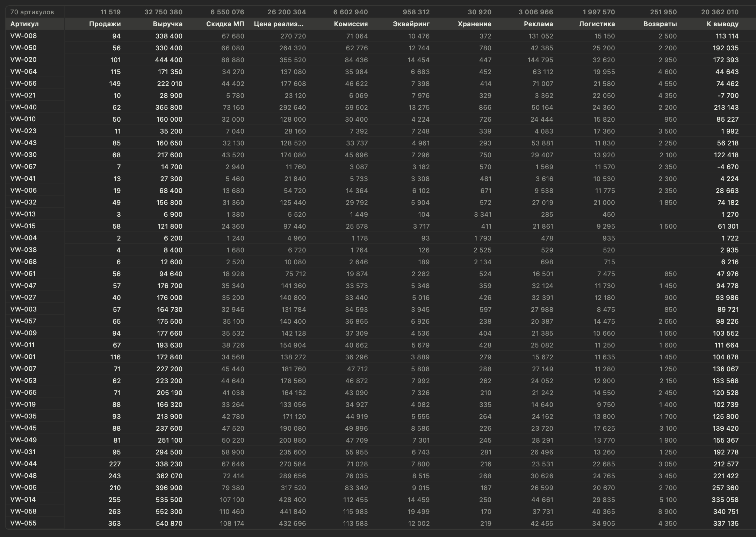This screenshot has height=537, width=756.
Task: Click the Выручка column header
Action: [x=168, y=24]
